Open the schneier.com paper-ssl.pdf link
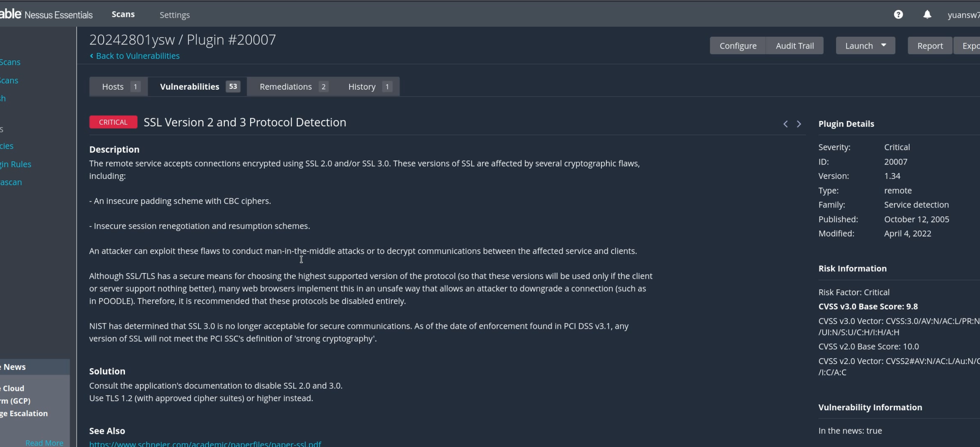The image size is (980, 447). (205, 444)
